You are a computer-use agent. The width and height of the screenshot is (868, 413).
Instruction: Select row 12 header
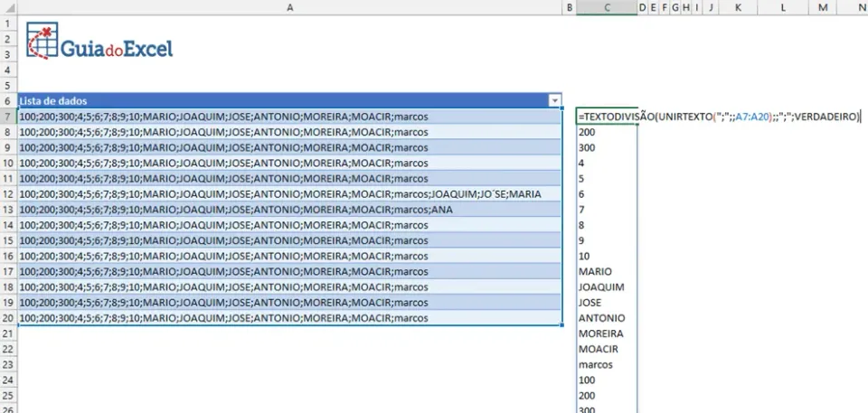(8, 194)
